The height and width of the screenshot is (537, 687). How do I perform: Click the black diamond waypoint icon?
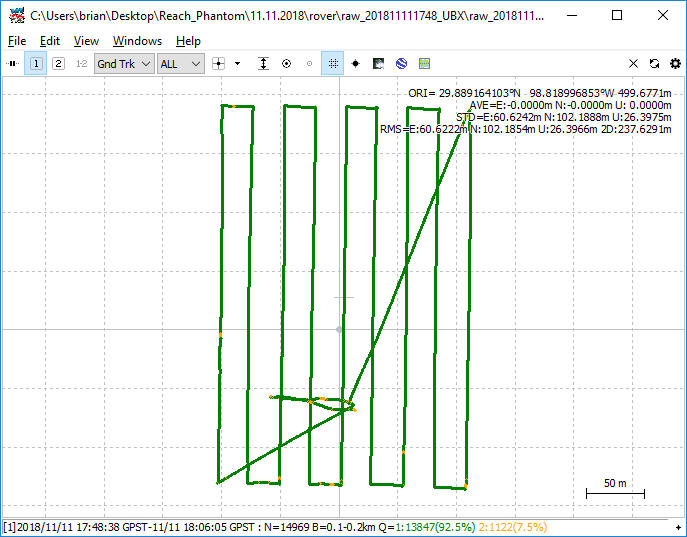pyautogui.click(x=355, y=64)
